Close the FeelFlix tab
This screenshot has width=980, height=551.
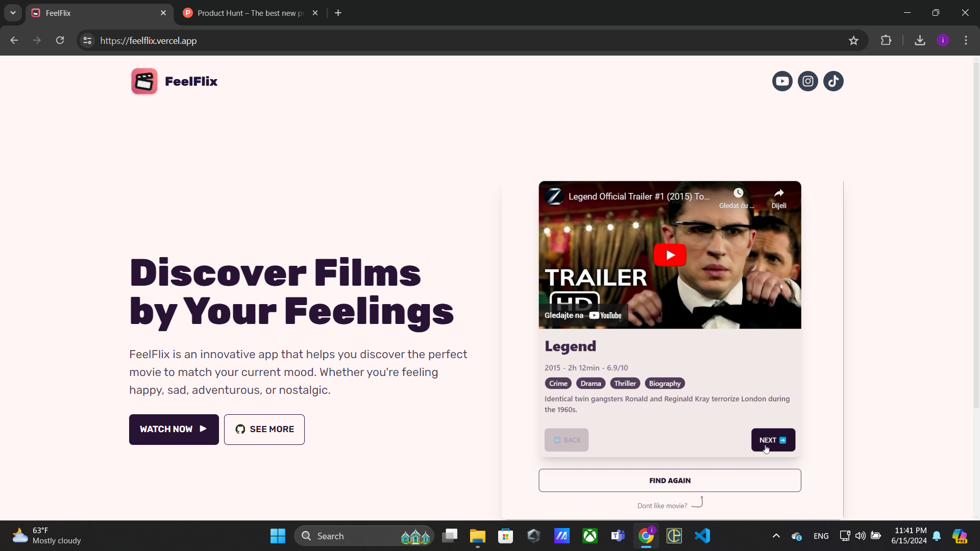click(163, 13)
